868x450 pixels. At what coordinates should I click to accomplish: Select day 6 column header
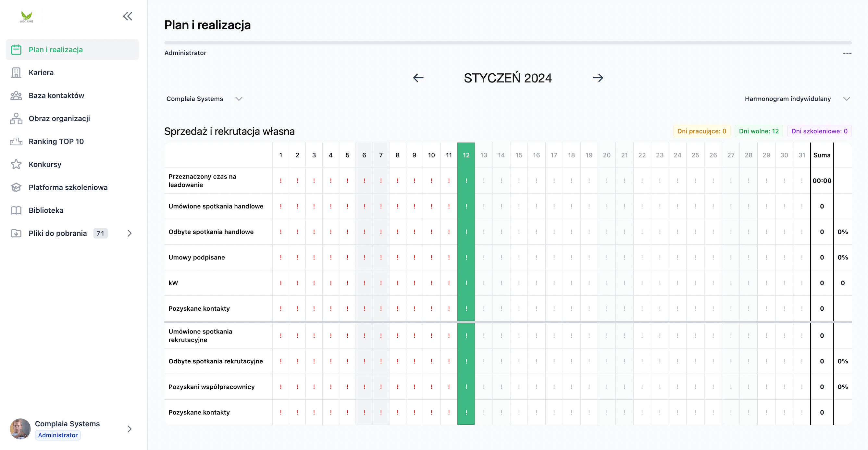point(364,155)
